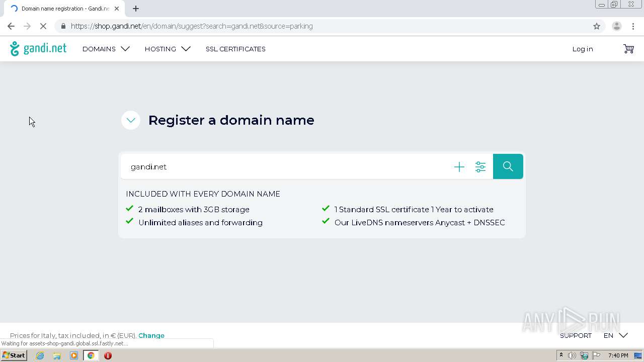The height and width of the screenshot is (362, 644).
Task: Open the search filter settings icon
Action: pyautogui.click(x=480, y=167)
